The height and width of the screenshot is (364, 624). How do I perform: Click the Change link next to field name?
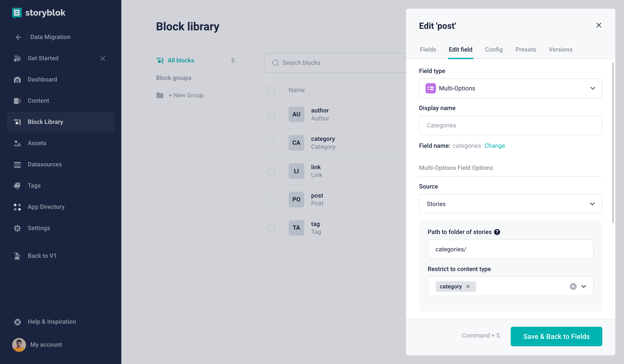click(494, 146)
